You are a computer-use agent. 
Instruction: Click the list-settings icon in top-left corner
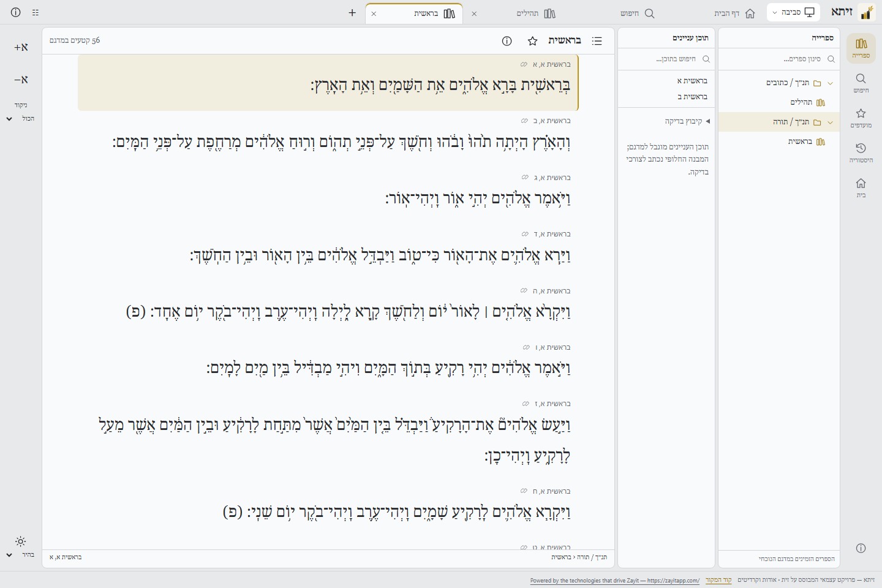(36, 12)
